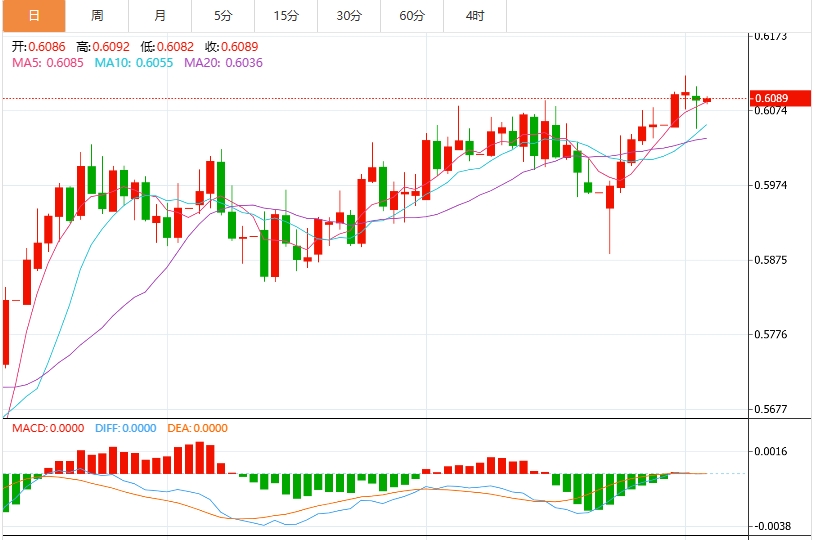Click the 0.0016 MACD axis label

pyautogui.click(x=771, y=452)
